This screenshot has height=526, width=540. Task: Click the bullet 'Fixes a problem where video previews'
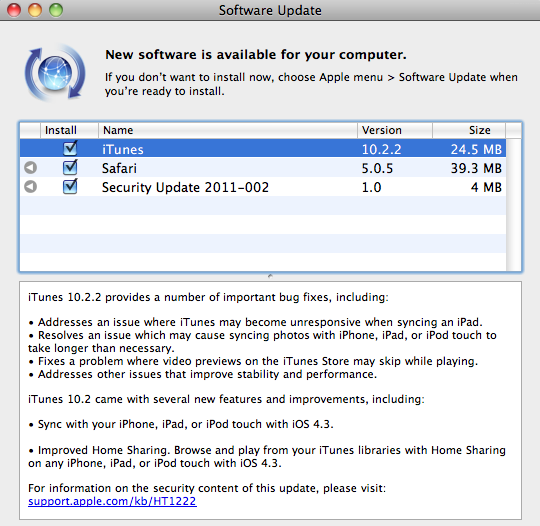coord(253,361)
